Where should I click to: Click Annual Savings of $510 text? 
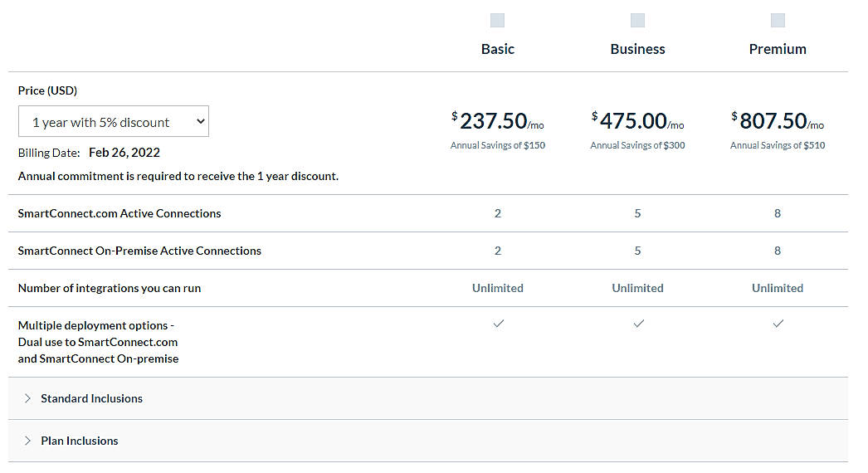pos(778,145)
